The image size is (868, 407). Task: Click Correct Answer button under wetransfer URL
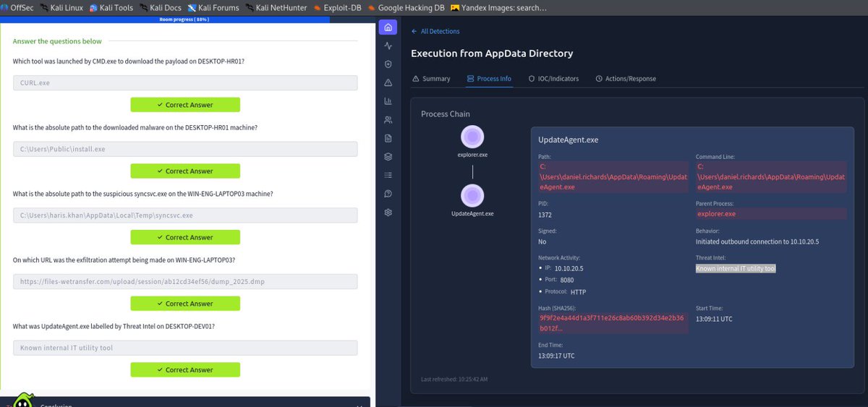[185, 304]
